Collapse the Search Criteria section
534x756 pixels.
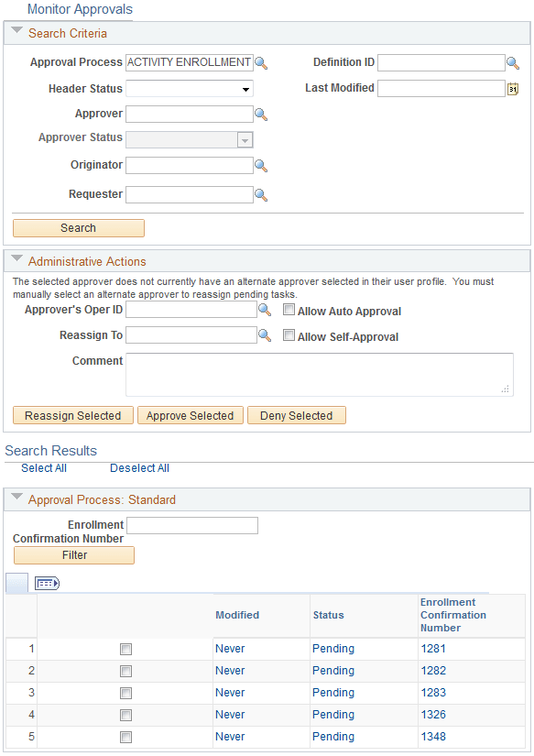[x=15, y=31]
